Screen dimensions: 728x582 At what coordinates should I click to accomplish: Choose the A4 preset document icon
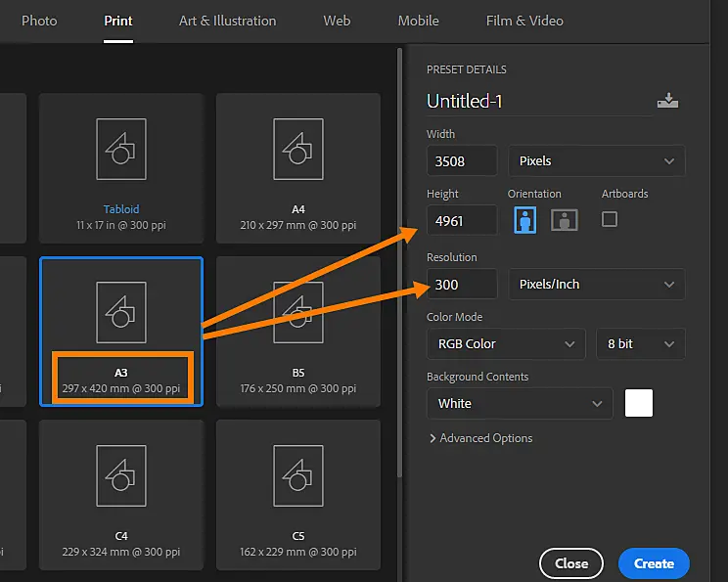click(298, 149)
